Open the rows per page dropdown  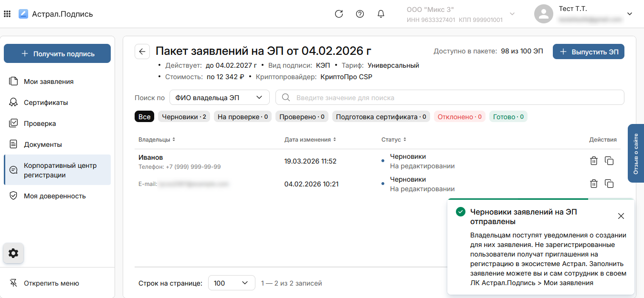pyautogui.click(x=231, y=283)
